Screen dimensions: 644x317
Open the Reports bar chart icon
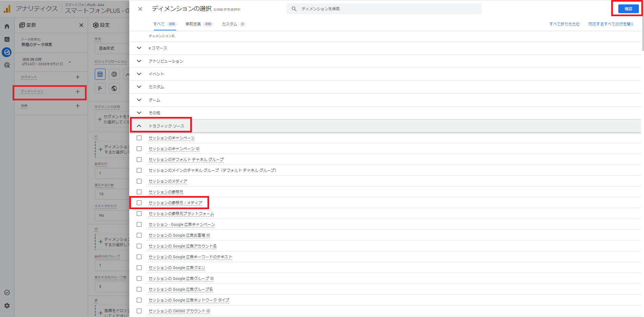pos(7,39)
